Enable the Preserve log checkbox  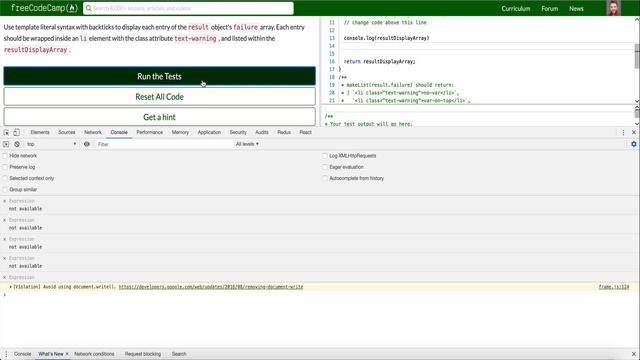(5, 167)
